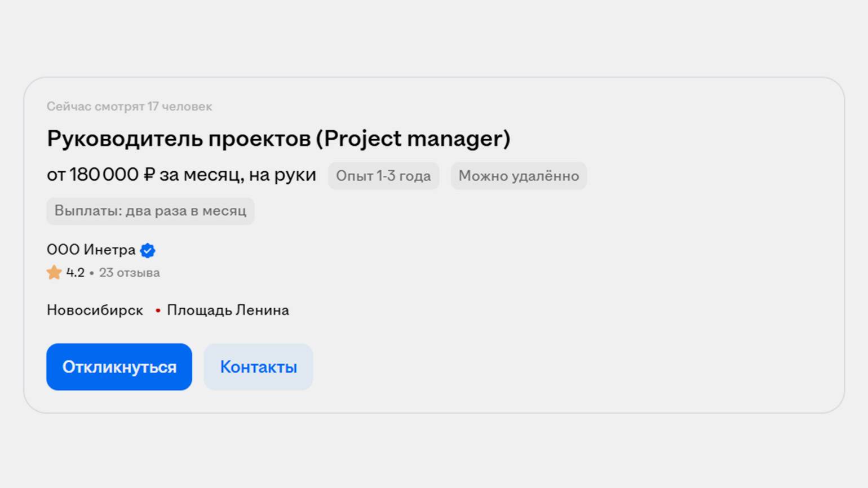
Task: Open the vacancy title Руководитель проектов
Action: click(179, 139)
